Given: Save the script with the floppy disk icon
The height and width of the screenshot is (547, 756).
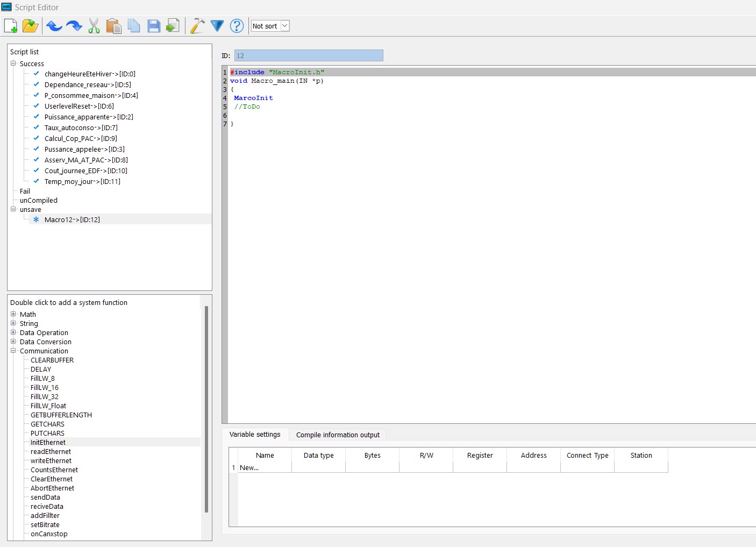Looking at the screenshot, I should click(154, 26).
